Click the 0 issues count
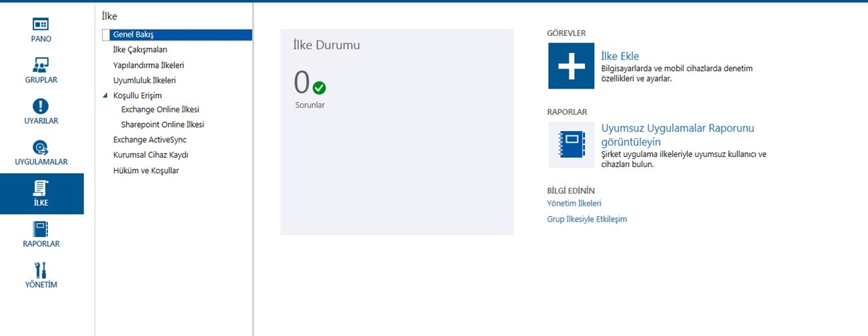 tap(302, 83)
